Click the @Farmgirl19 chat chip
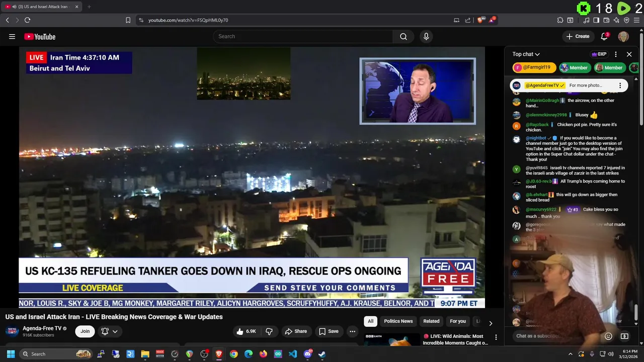Image resolution: width=644 pixels, height=362 pixels. 534,67
